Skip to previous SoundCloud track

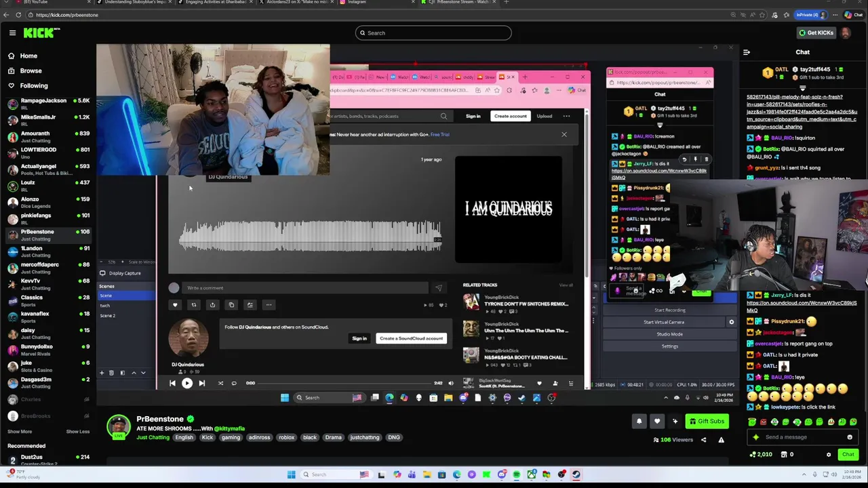click(x=172, y=383)
